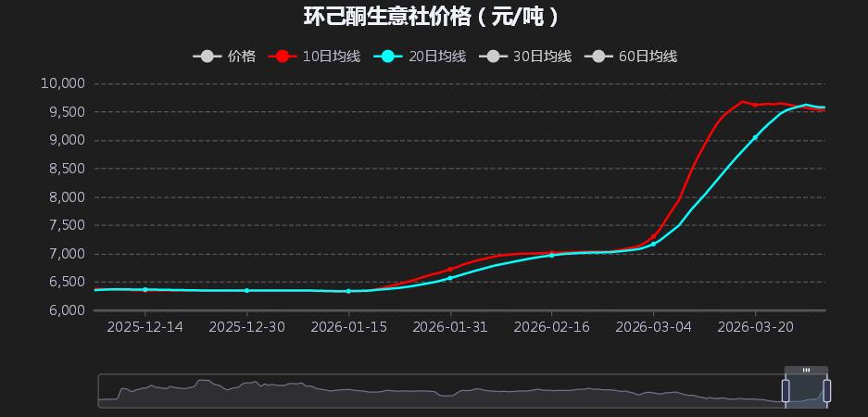Click the 2026-03-04 x-axis date label

coord(653,327)
